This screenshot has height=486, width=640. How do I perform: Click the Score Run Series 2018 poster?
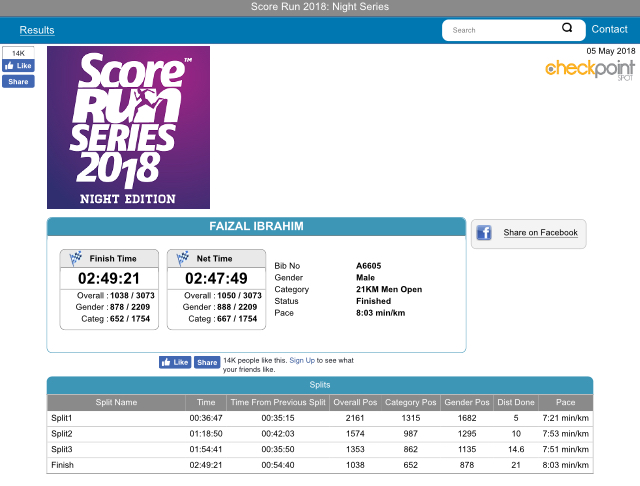[129, 127]
